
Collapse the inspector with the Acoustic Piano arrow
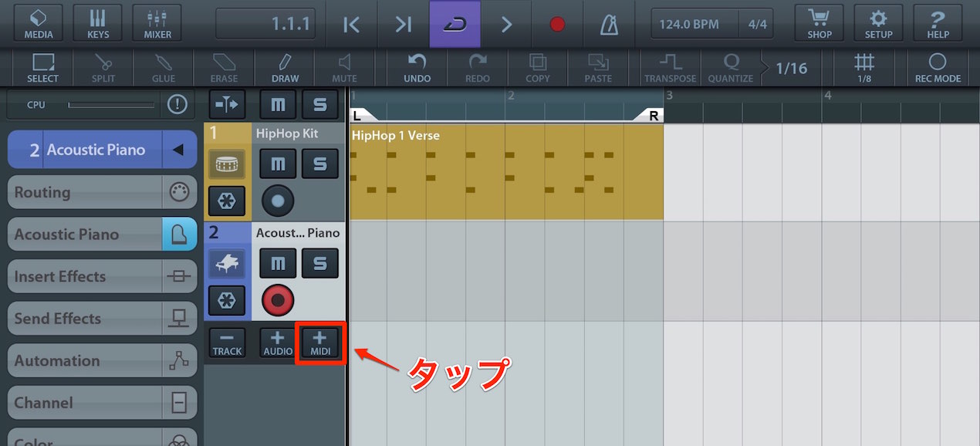pyautogui.click(x=178, y=150)
